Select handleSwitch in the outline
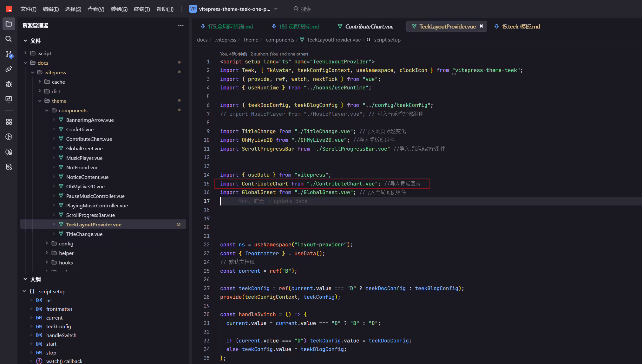This screenshot has width=642, height=364. click(x=61, y=335)
